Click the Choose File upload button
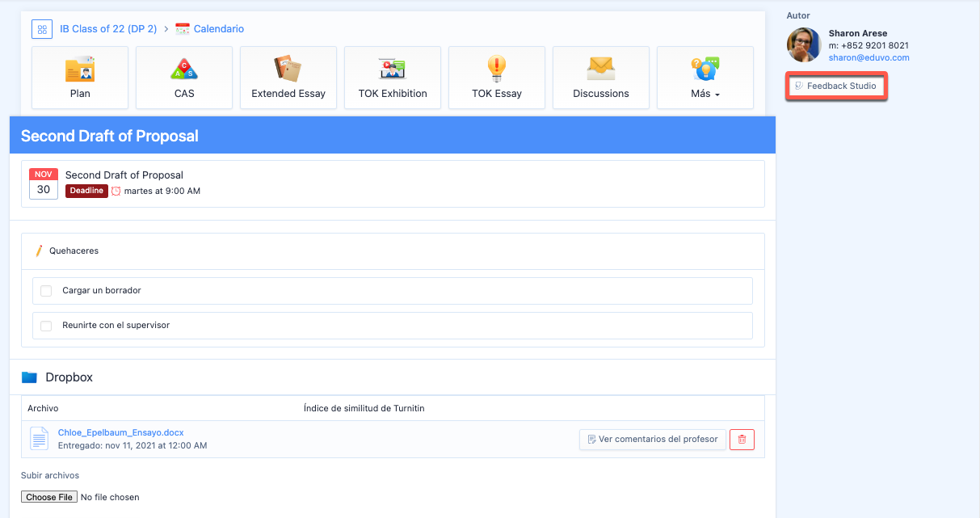This screenshot has width=980, height=518. tap(49, 497)
